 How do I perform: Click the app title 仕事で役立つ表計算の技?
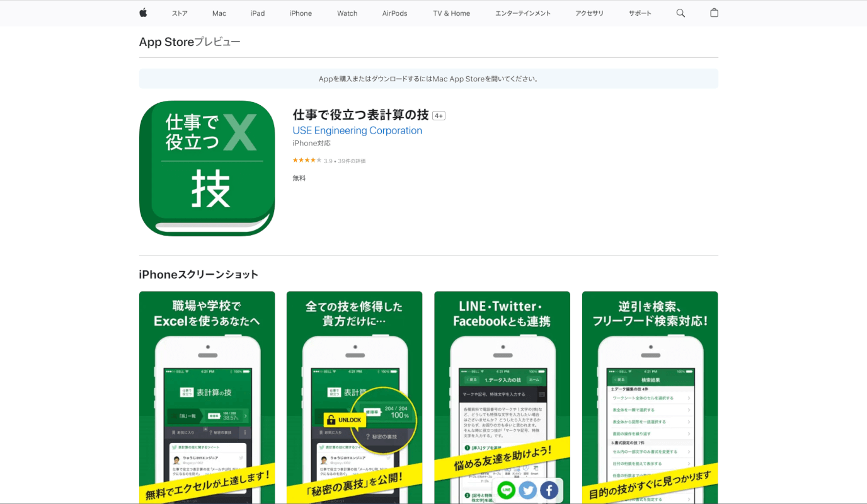click(360, 115)
